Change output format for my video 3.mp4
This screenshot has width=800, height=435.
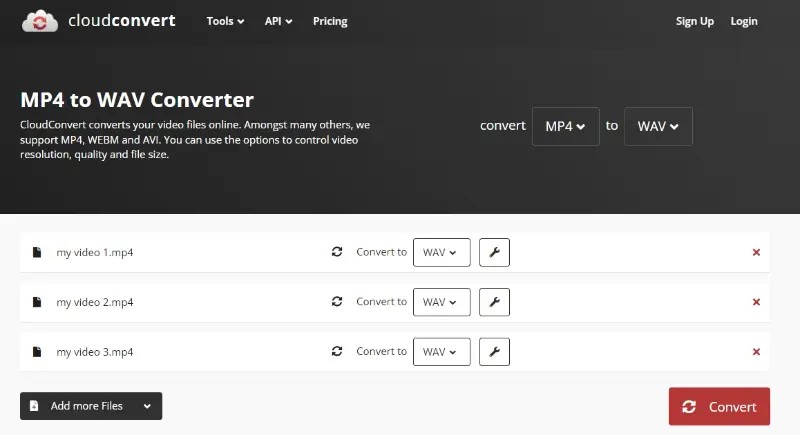[x=441, y=351]
